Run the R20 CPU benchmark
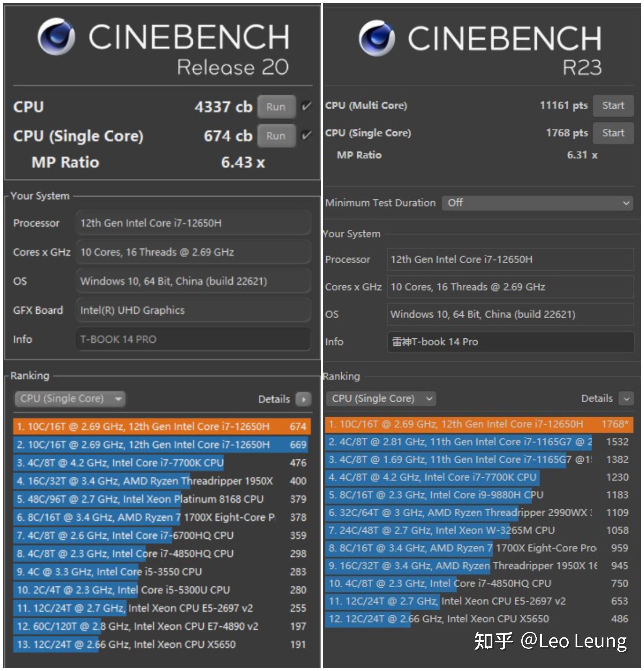 (276, 107)
